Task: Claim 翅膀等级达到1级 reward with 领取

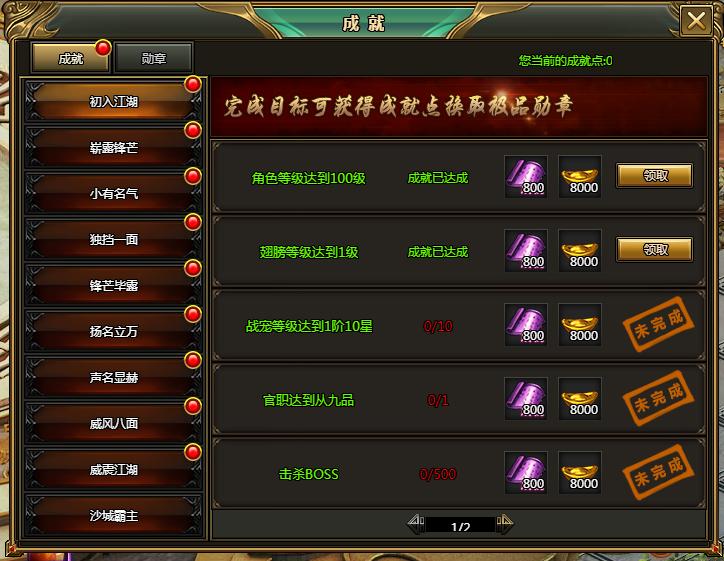Action: (655, 249)
